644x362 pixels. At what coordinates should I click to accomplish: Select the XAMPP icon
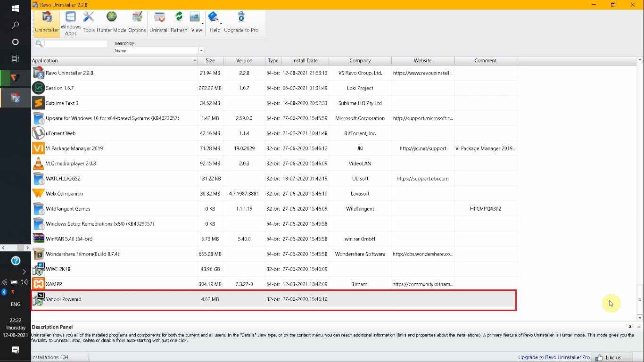point(38,284)
